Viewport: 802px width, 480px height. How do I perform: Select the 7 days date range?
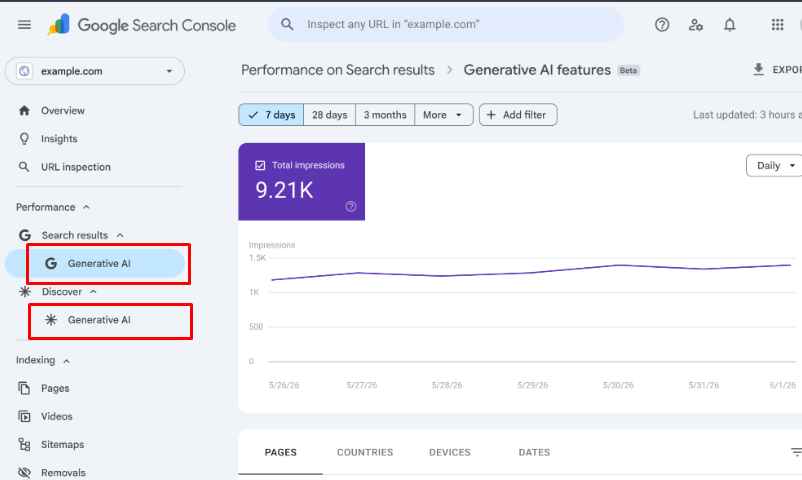point(271,115)
